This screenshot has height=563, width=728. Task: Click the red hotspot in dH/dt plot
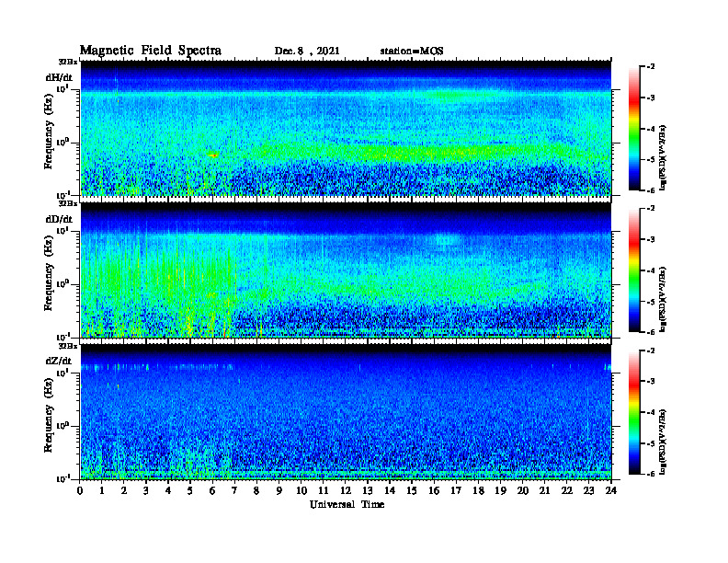pos(213,155)
